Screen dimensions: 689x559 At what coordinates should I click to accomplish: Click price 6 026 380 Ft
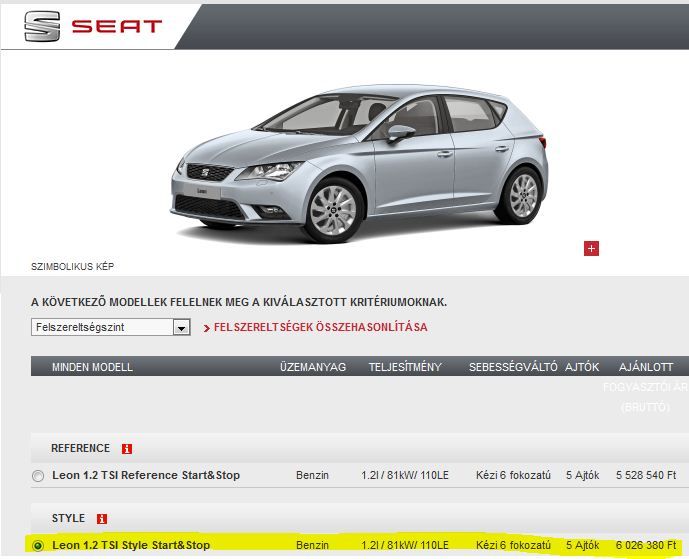pyautogui.click(x=646, y=545)
